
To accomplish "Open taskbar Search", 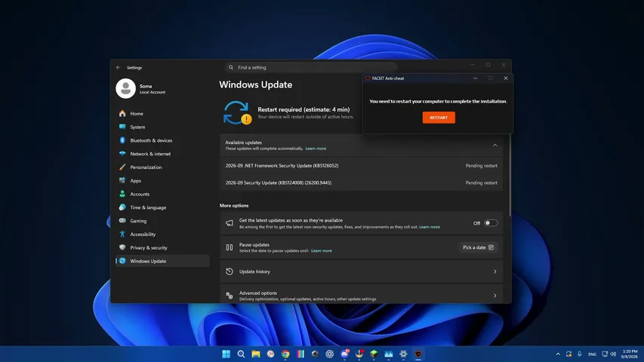I will 241,354.
